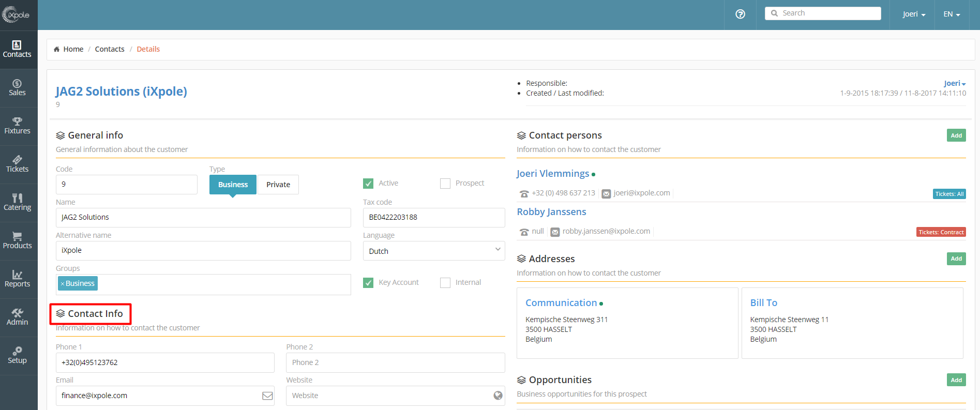Click the mail icon beside robby.janssen@ixpole.com
The image size is (980, 410).
(x=555, y=232)
